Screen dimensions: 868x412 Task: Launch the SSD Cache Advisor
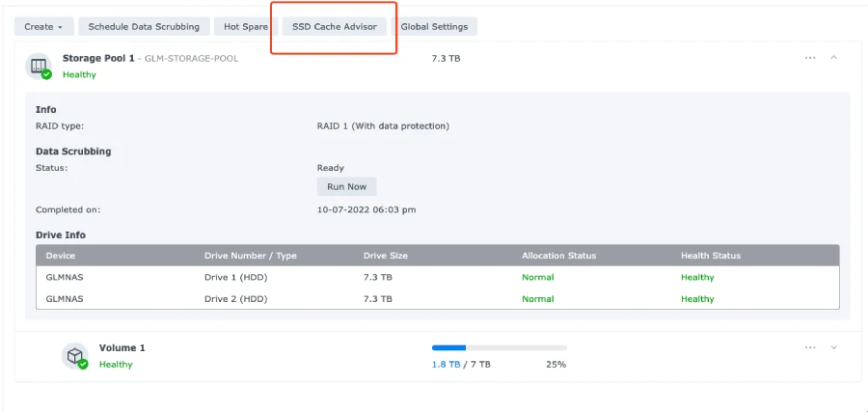click(335, 27)
